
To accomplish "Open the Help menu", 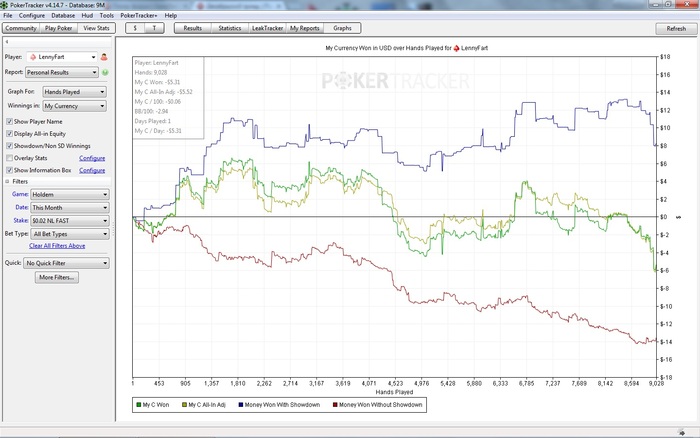I will click(x=171, y=15).
